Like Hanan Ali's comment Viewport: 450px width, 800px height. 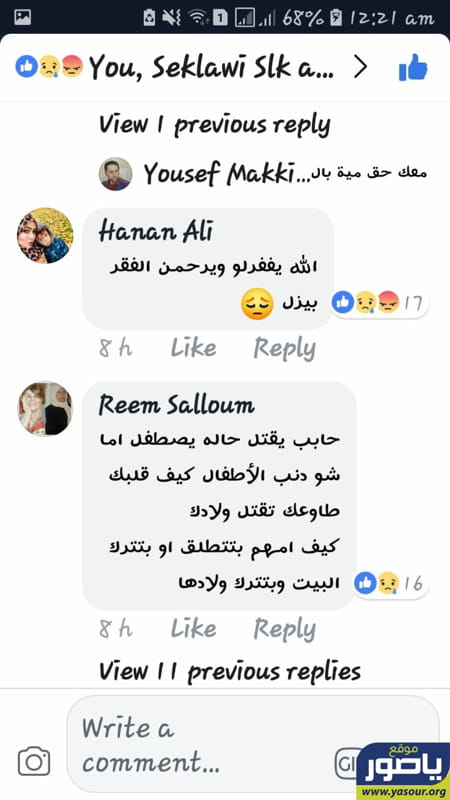193,348
